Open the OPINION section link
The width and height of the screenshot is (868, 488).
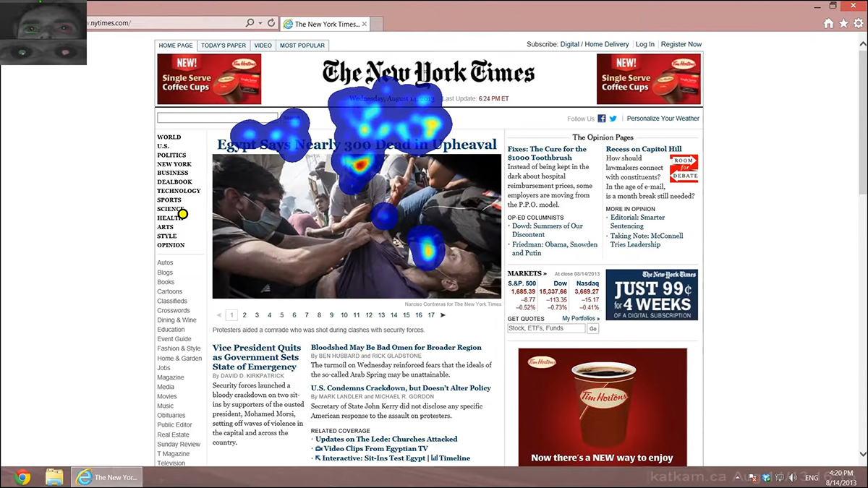point(171,245)
